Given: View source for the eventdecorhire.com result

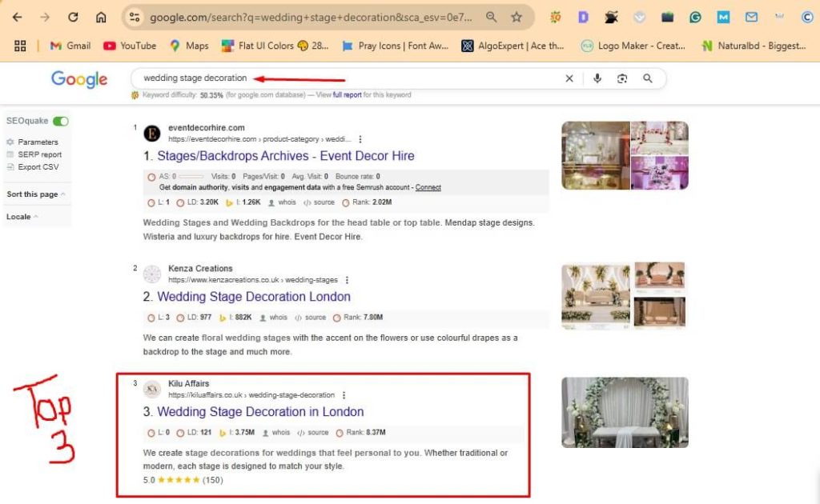Looking at the screenshot, I should (x=319, y=202).
